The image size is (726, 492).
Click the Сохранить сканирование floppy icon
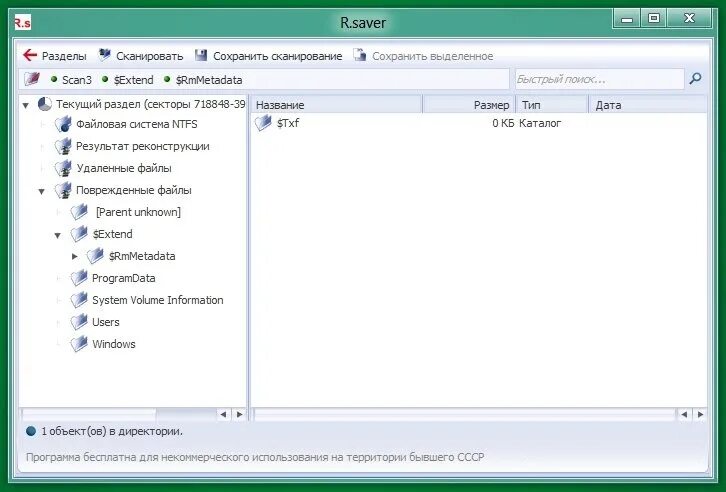pos(201,56)
